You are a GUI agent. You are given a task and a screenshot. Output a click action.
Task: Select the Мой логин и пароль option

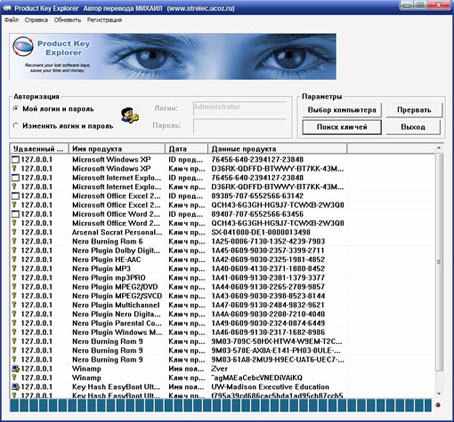point(53,109)
